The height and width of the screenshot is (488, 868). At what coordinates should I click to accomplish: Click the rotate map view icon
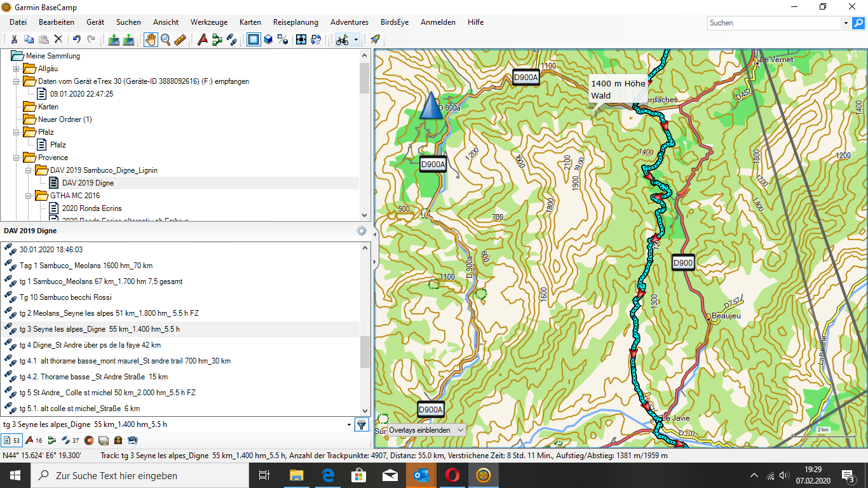click(316, 39)
